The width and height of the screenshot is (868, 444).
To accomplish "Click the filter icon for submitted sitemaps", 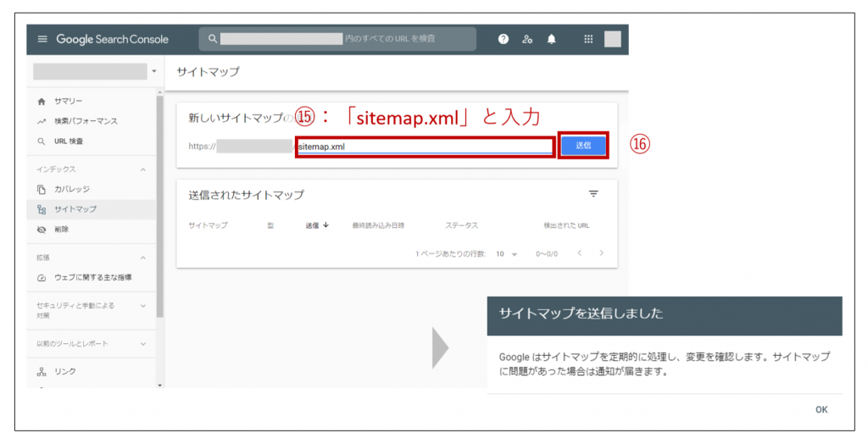I will pyautogui.click(x=593, y=194).
